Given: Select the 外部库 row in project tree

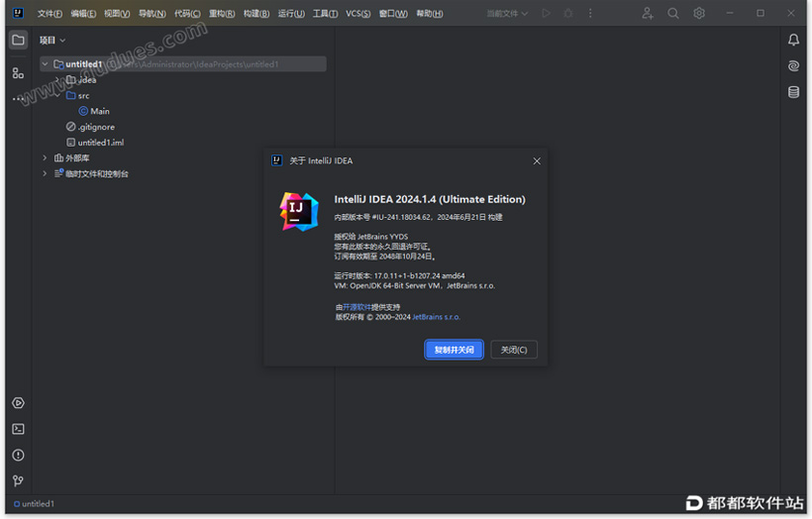Looking at the screenshot, I should click(x=71, y=158).
